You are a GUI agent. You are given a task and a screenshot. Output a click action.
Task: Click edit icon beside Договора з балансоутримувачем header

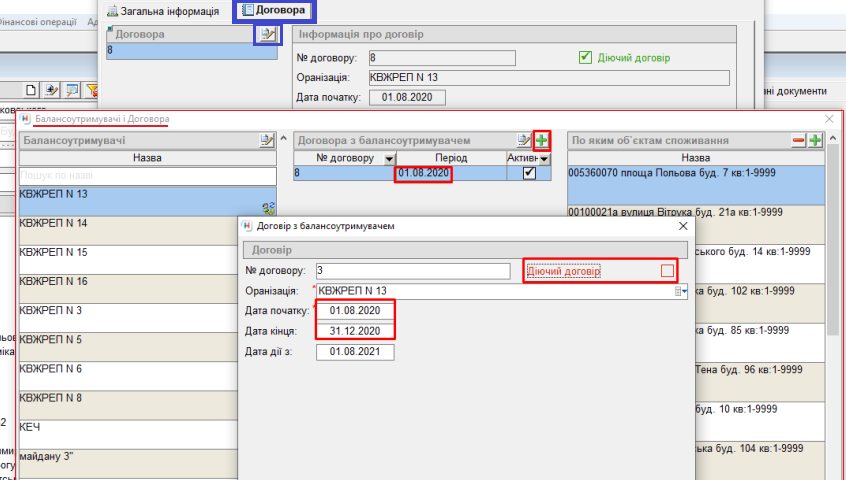(x=523, y=140)
